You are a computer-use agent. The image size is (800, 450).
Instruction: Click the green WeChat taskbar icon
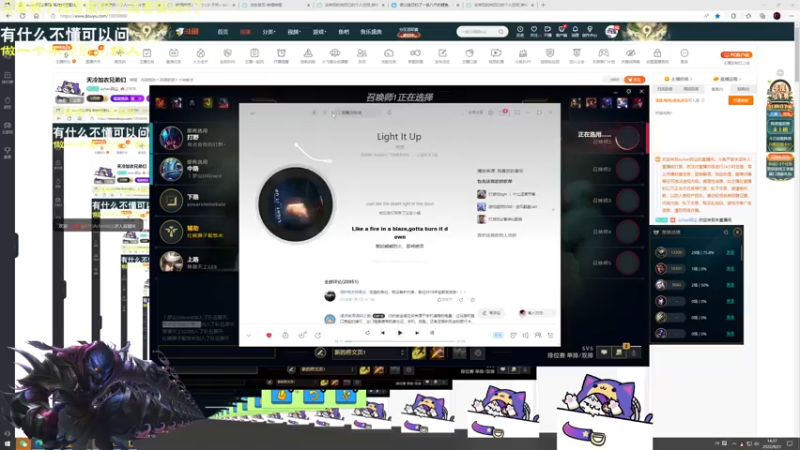tap(23, 444)
